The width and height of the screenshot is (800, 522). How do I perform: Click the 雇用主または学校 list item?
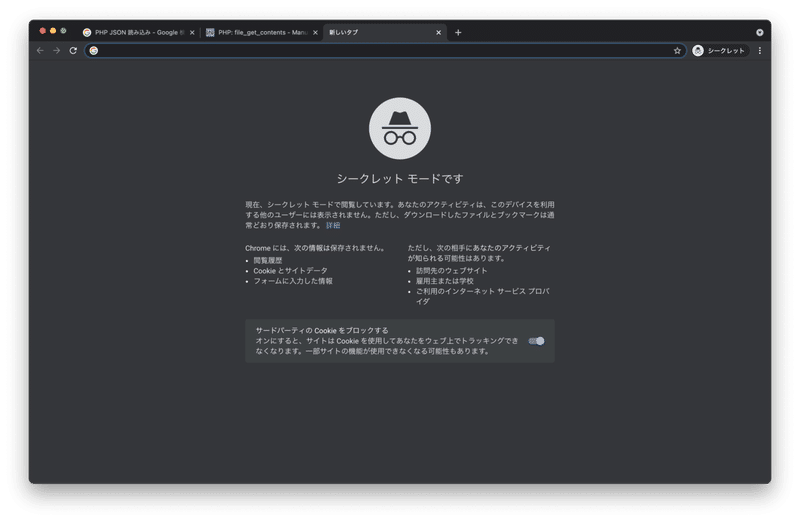coord(444,281)
